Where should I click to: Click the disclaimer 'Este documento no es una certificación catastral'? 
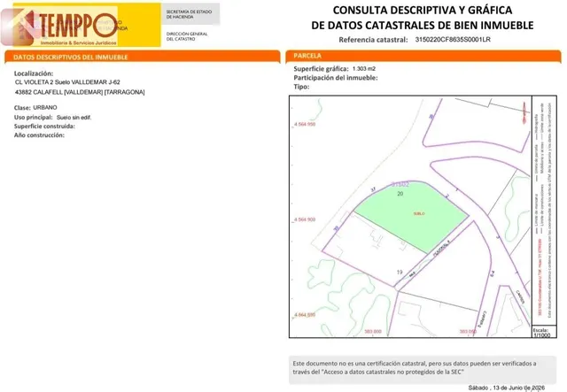(x=415, y=367)
